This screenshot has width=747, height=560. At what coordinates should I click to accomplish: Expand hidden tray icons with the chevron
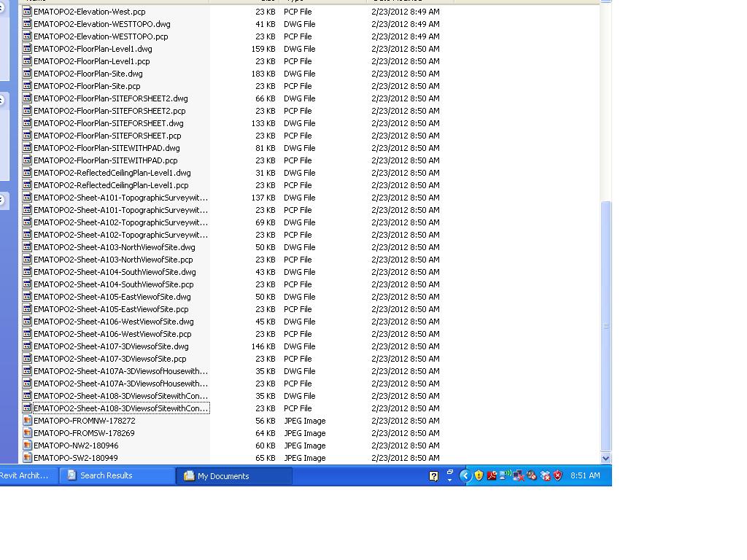click(465, 475)
